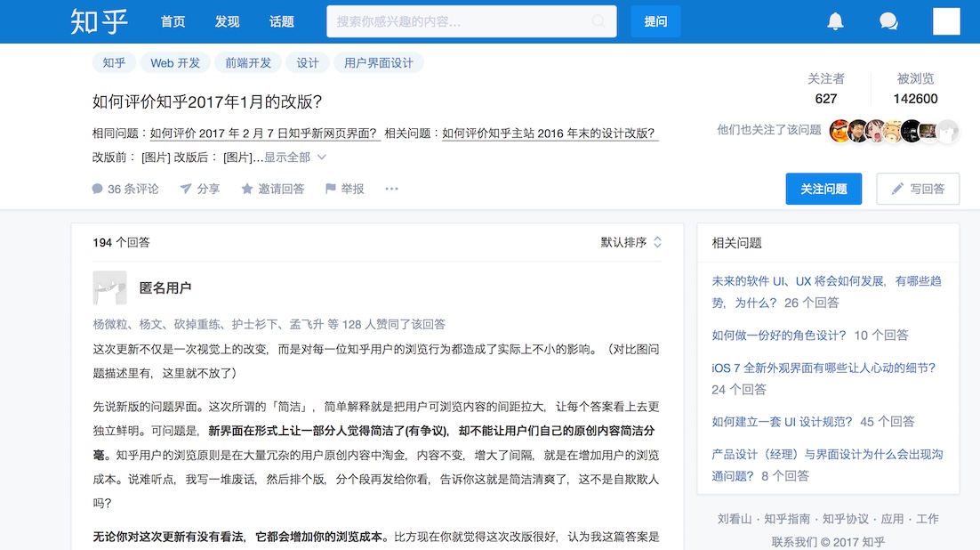Click the 关注问题 follow button

[823, 189]
